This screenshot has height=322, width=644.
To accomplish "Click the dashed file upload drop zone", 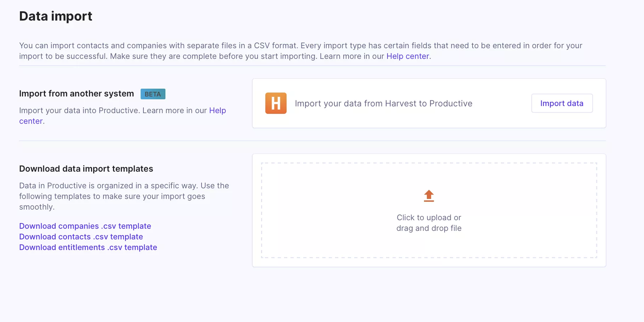I will click(429, 210).
